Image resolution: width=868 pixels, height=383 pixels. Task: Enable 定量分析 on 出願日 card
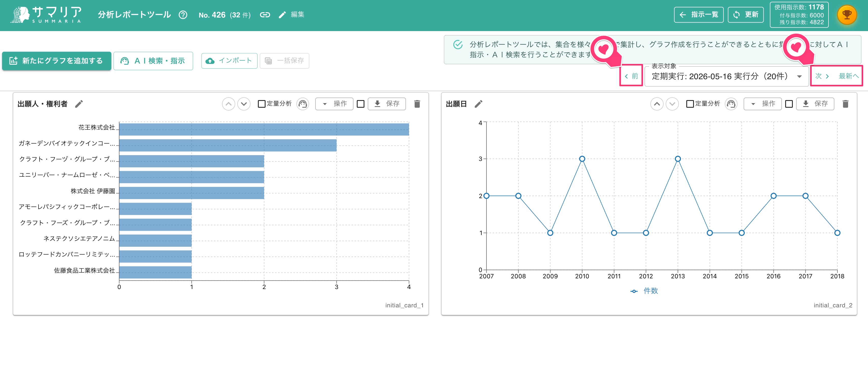coord(690,104)
